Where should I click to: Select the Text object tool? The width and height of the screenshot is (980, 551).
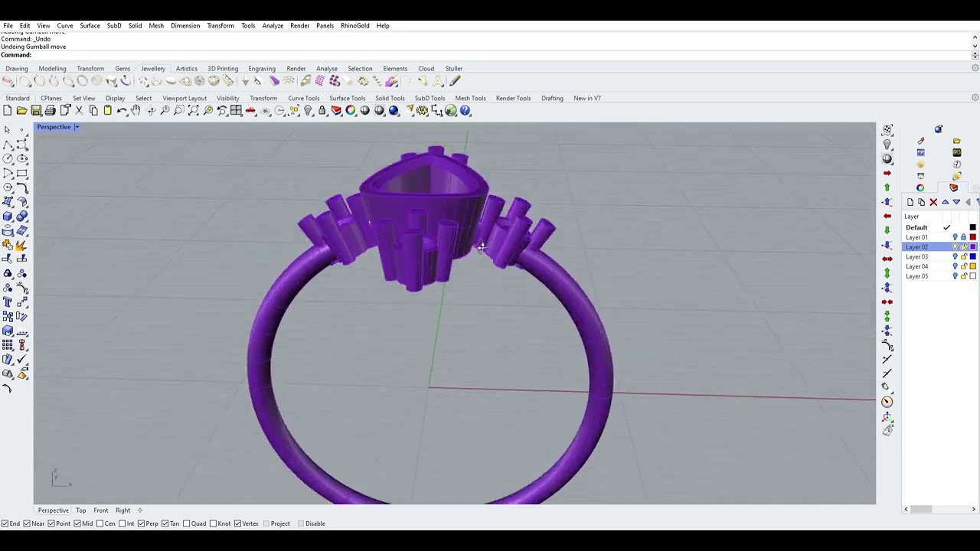click(8, 302)
